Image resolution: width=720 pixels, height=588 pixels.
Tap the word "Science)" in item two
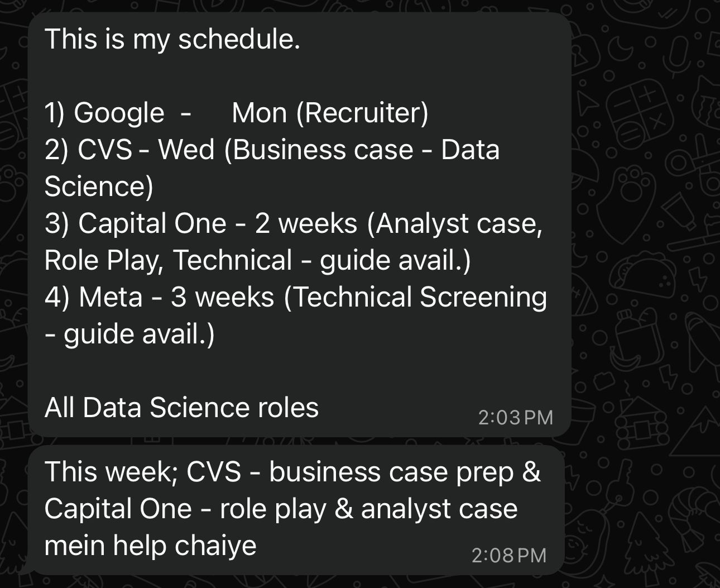[x=99, y=187]
